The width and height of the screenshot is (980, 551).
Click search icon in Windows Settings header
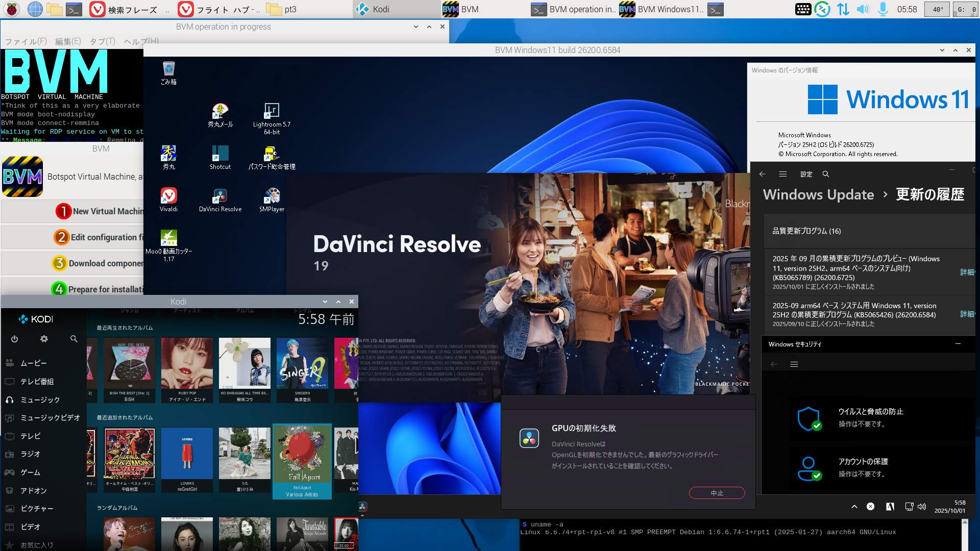pos(826,174)
